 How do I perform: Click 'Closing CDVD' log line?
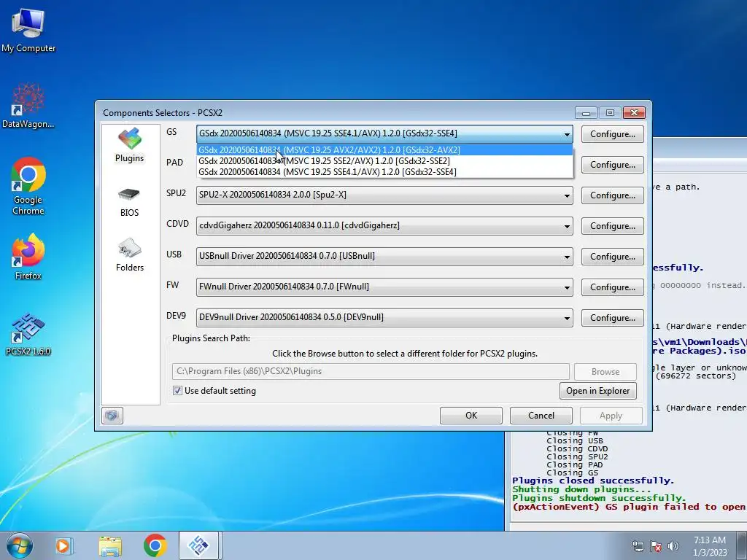coord(577,448)
